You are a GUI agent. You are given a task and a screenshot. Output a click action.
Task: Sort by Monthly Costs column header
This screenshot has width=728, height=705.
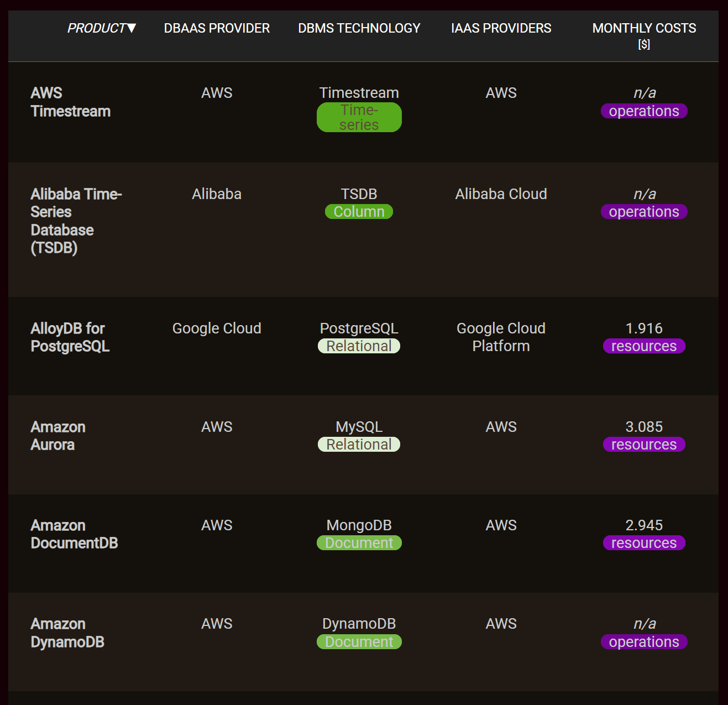pyautogui.click(x=644, y=28)
